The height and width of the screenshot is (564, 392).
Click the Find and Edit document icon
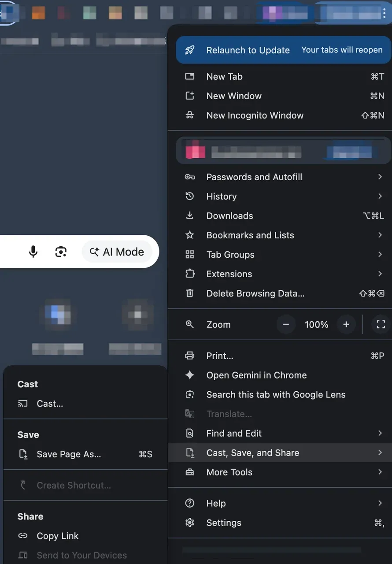[190, 434]
